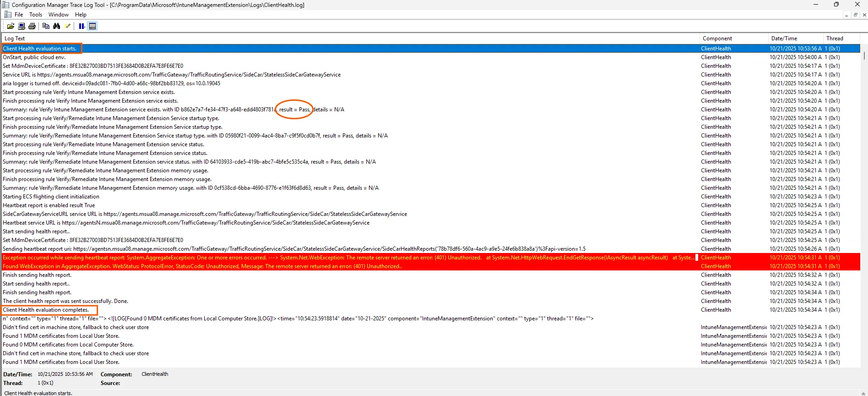This screenshot has height=396, width=868.
Task: Select the red 'Exception occurred while sending heartbeat report' row
Action: (431, 258)
